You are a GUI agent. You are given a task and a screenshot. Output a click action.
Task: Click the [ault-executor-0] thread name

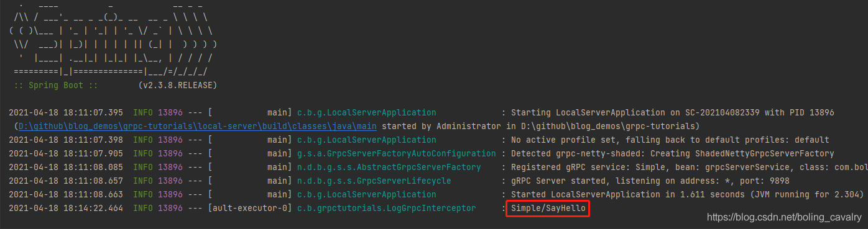[250, 208]
